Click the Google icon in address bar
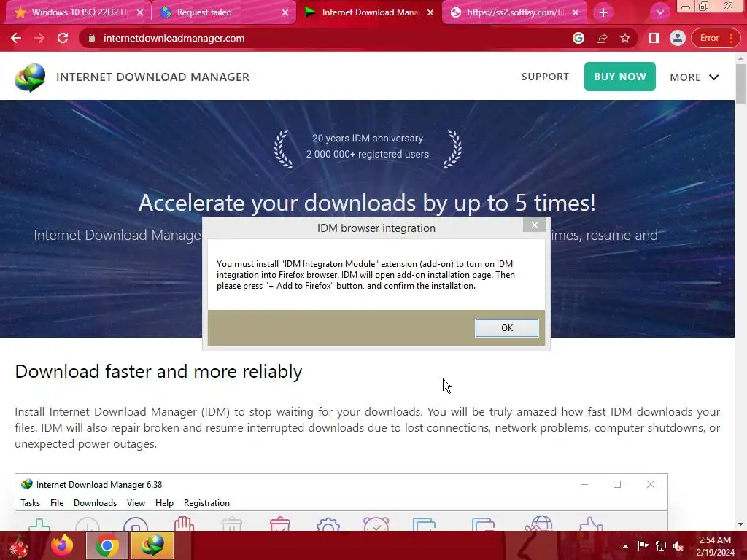 [578, 38]
